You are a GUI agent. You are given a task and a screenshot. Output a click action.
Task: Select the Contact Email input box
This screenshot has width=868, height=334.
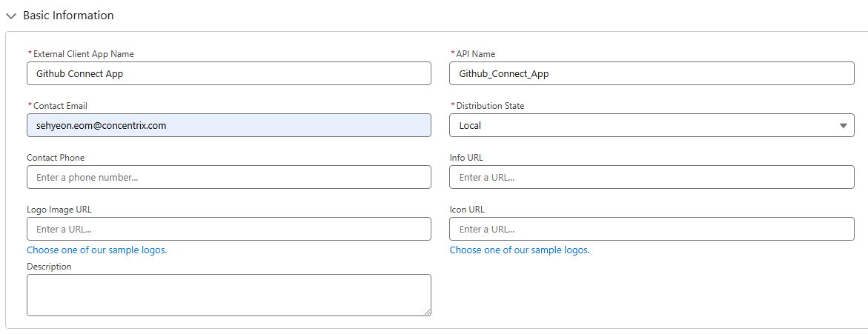point(228,125)
